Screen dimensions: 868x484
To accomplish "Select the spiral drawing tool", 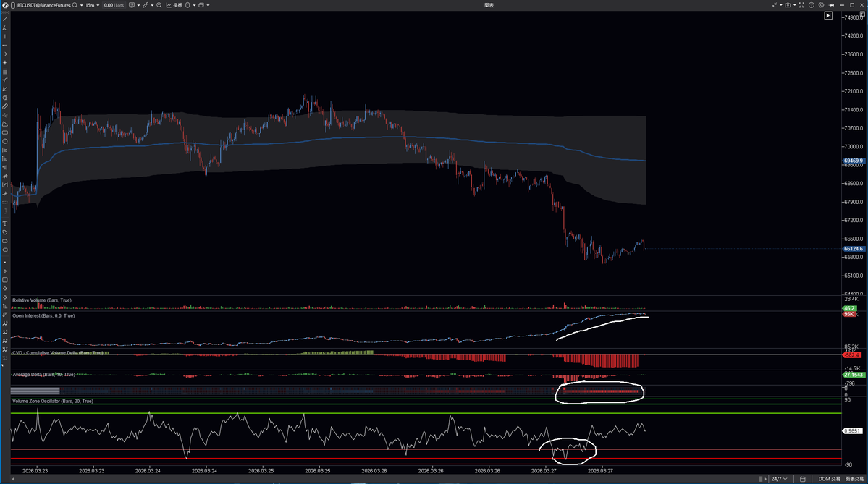I will click(5, 98).
